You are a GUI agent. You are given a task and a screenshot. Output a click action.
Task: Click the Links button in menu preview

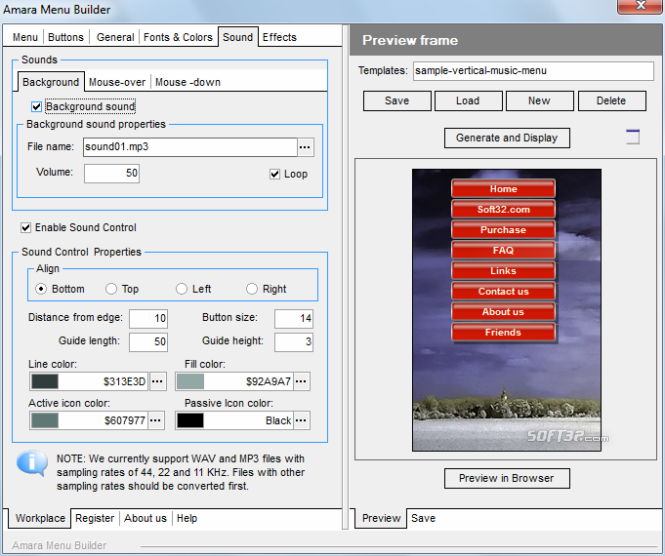(503, 271)
